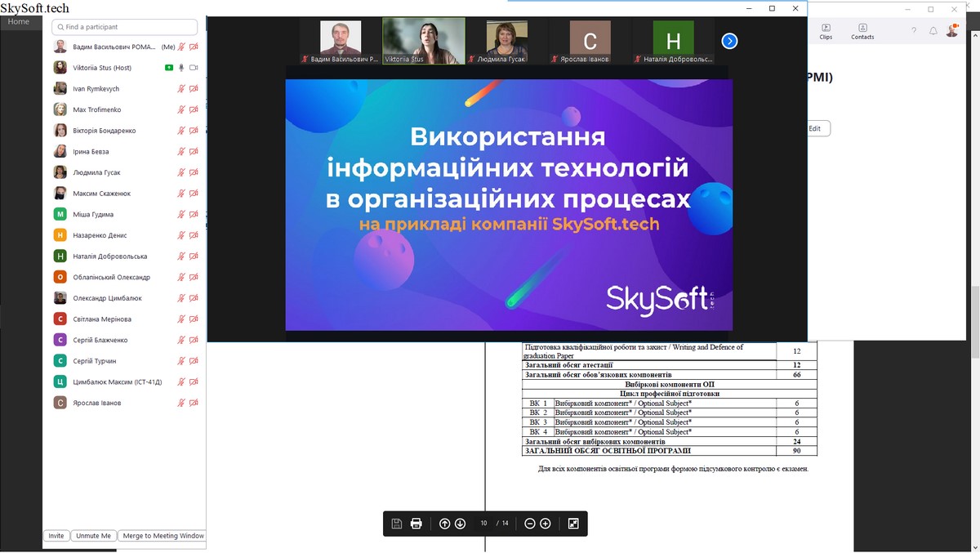
Task: Click the Invite button
Action: pos(56,536)
